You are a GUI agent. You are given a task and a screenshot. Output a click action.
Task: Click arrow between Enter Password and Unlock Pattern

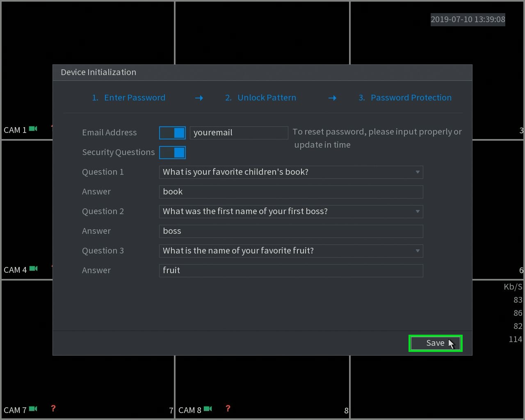pyautogui.click(x=199, y=98)
